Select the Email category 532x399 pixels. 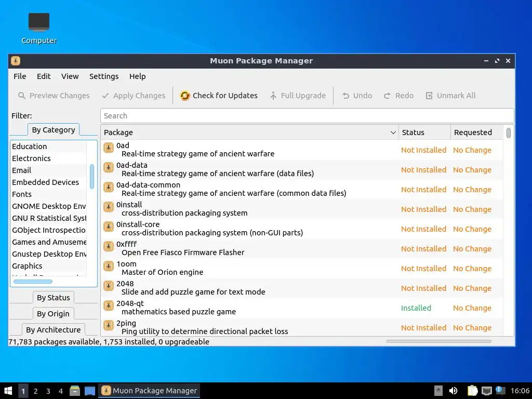click(x=48, y=170)
